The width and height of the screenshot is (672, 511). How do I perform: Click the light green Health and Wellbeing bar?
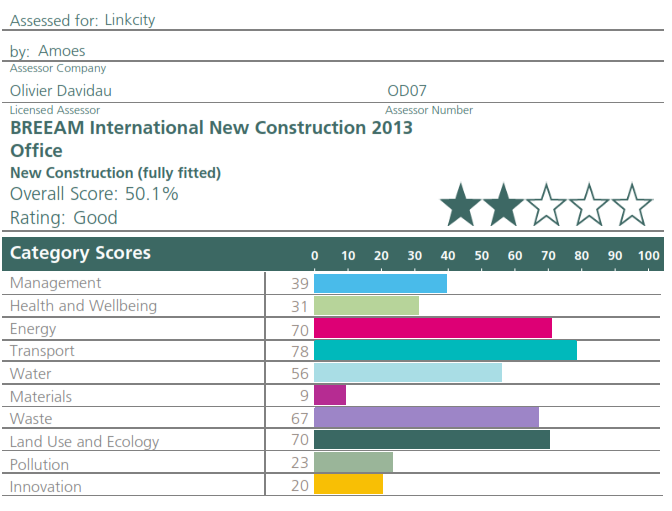(366, 306)
